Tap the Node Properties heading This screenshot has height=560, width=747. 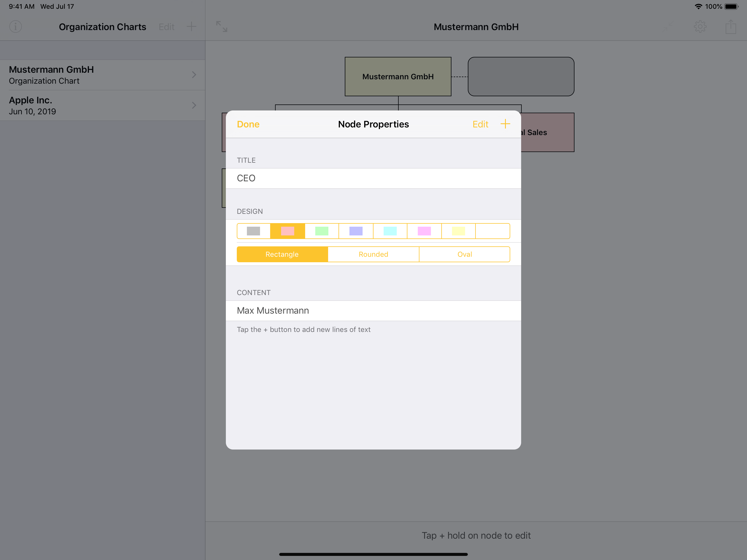[x=373, y=124]
